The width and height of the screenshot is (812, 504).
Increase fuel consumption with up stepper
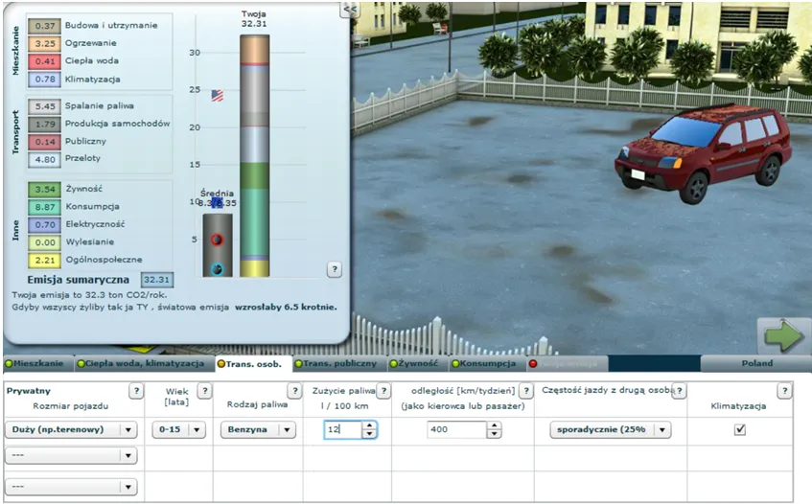(369, 425)
